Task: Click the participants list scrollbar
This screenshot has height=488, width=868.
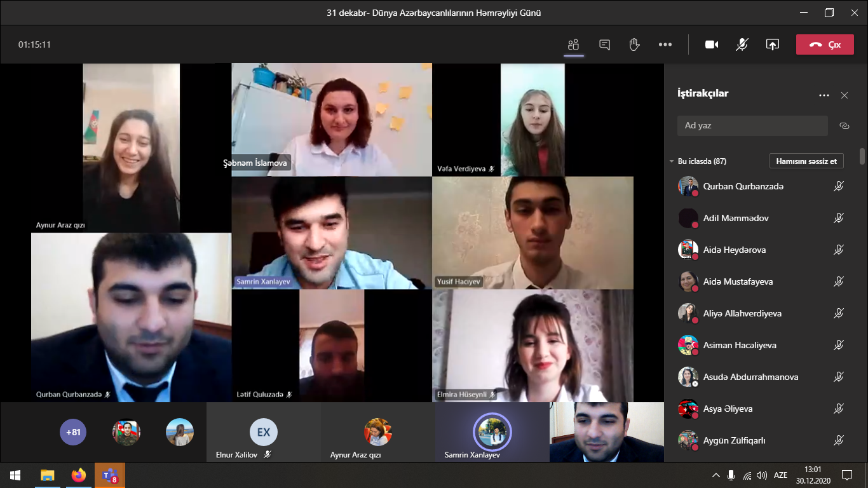Action: (862, 156)
